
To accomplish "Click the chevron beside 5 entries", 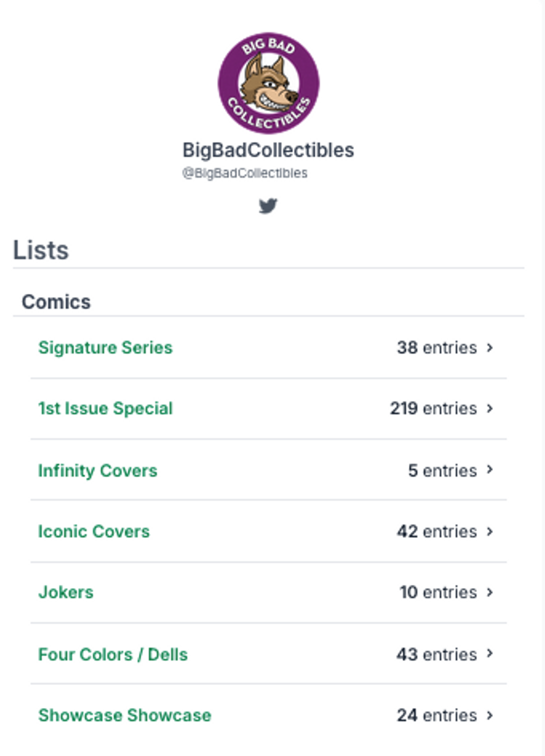I will tap(490, 470).
